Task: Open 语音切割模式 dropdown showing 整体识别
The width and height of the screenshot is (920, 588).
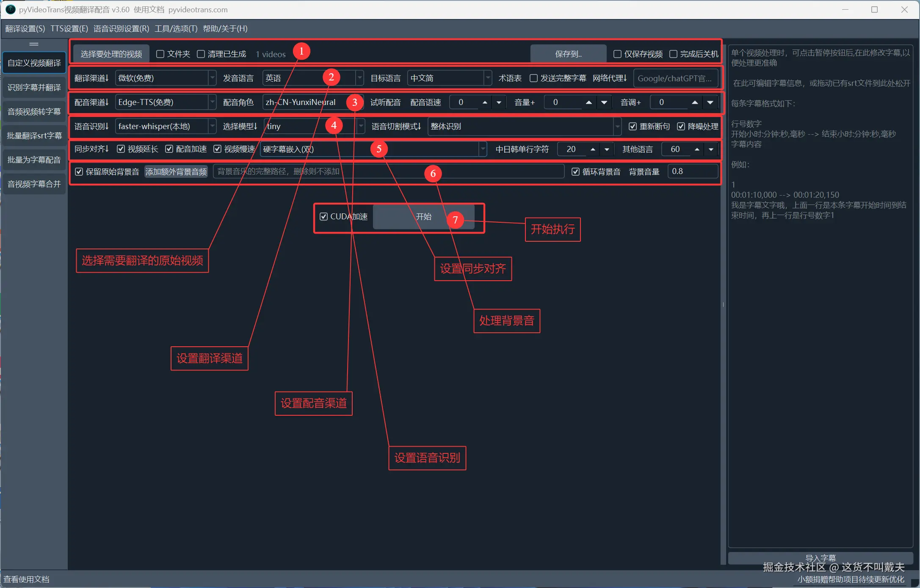Action: click(x=524, y=127)
